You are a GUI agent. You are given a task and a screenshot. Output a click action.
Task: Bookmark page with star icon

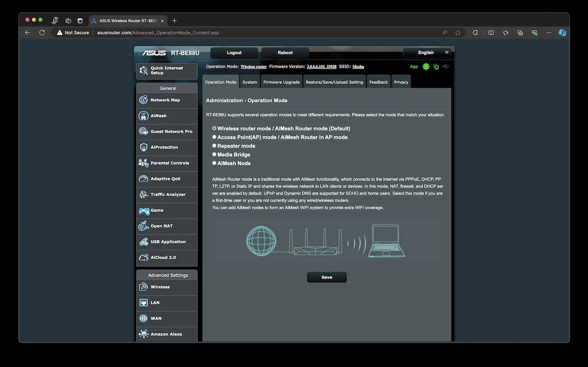458,32
